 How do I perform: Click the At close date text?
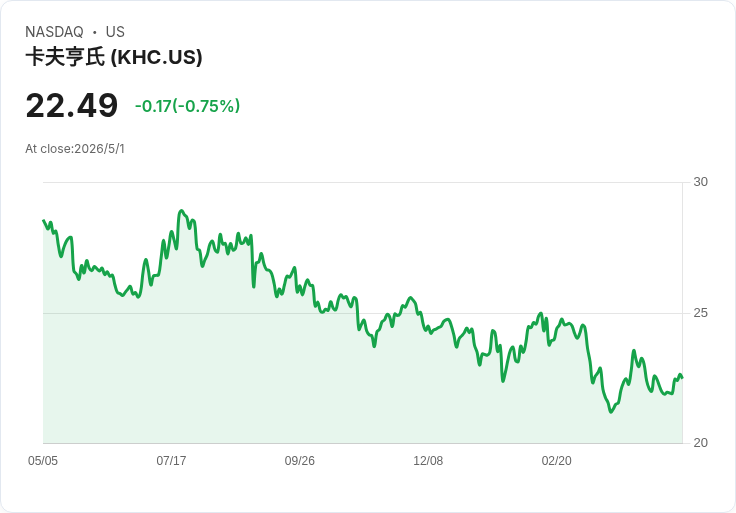(x=75, y=149)
